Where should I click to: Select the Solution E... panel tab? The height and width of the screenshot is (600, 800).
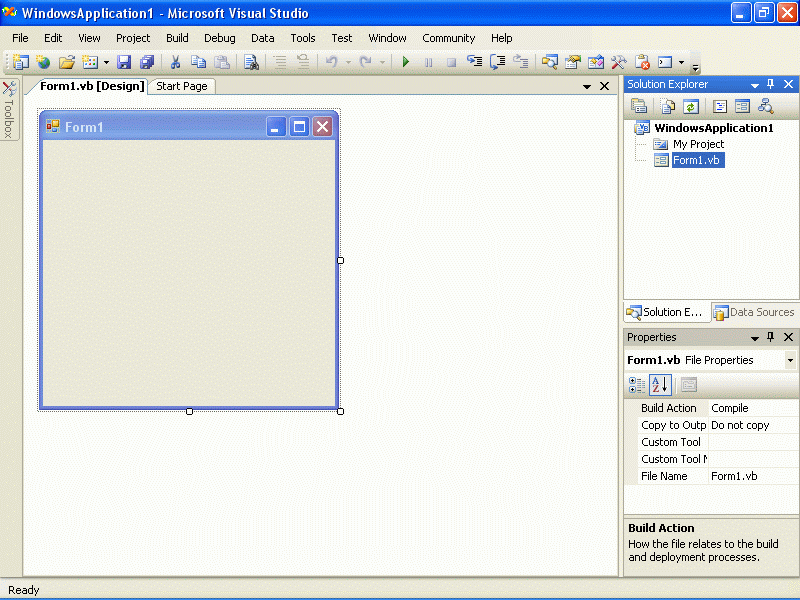tap(665, 312)
